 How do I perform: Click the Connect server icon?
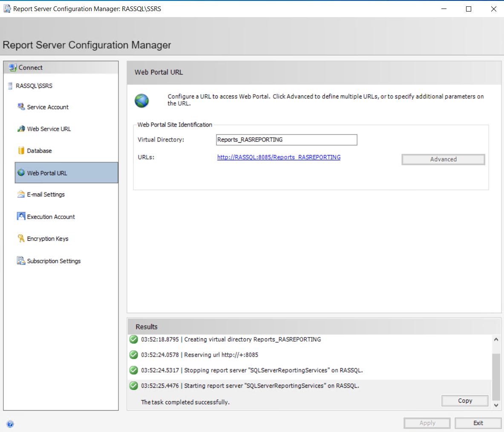pyautogui.click(x=13, y=67)
